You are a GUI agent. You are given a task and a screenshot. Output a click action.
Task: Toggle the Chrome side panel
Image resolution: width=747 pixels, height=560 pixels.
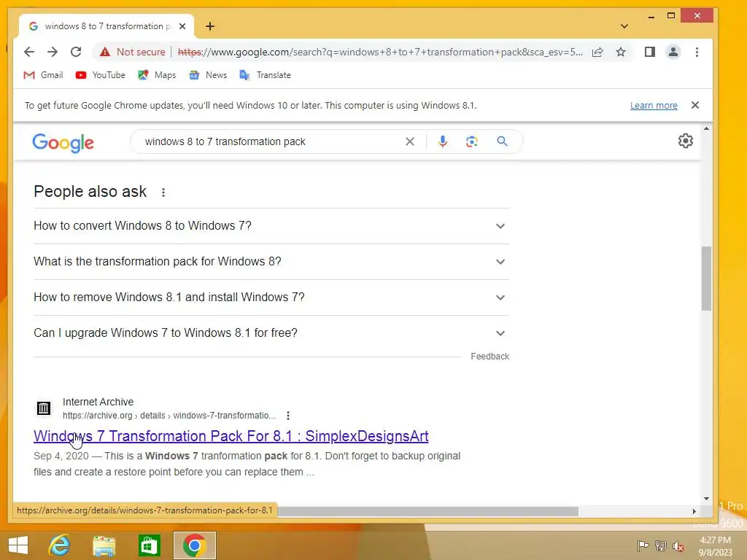(650, 52)
